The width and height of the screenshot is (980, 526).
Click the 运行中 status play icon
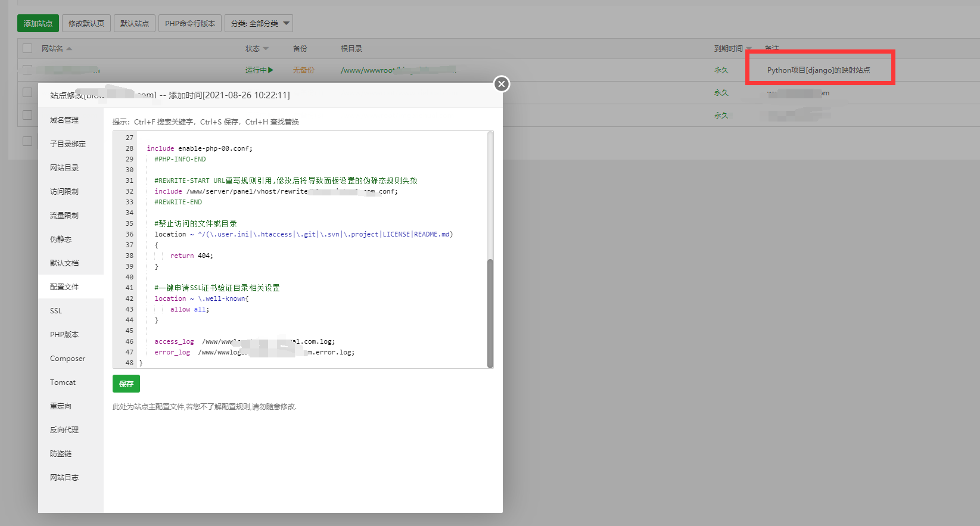(271, 70)
